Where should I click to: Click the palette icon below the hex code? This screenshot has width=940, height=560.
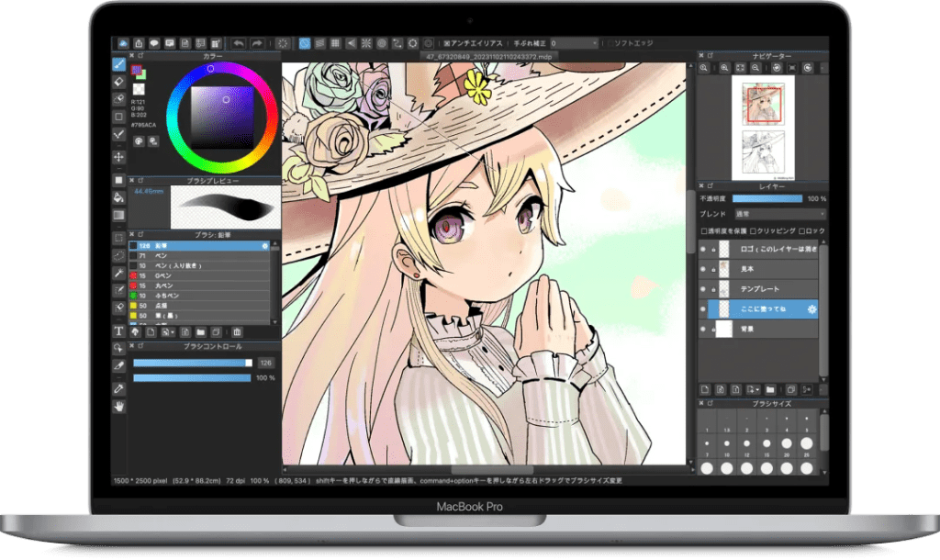pyautogui.click(x=139, y=141)
